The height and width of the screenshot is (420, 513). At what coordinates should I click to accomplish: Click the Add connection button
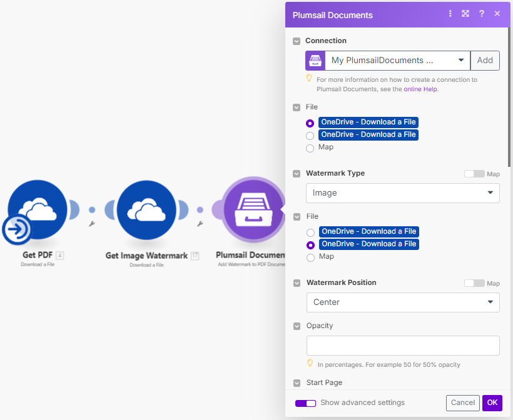point(485,61)
